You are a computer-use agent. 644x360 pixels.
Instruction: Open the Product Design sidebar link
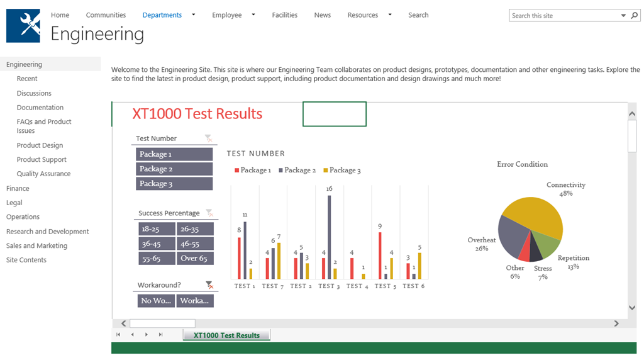(x=40, y=145)
